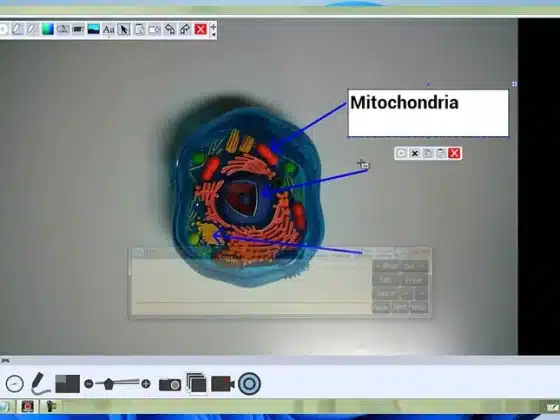Select the shapes tool in top toolbar
This screenshot has height=420, width=560.
click(x=63, y=29)
